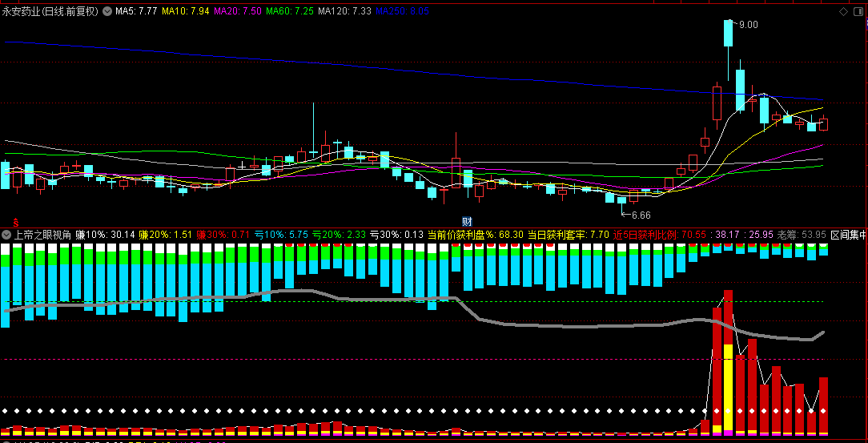Click the 亏30%: 0.13 value
Image resolution: width=868 pixels, height=443 pixels.
tap(396, 235)
